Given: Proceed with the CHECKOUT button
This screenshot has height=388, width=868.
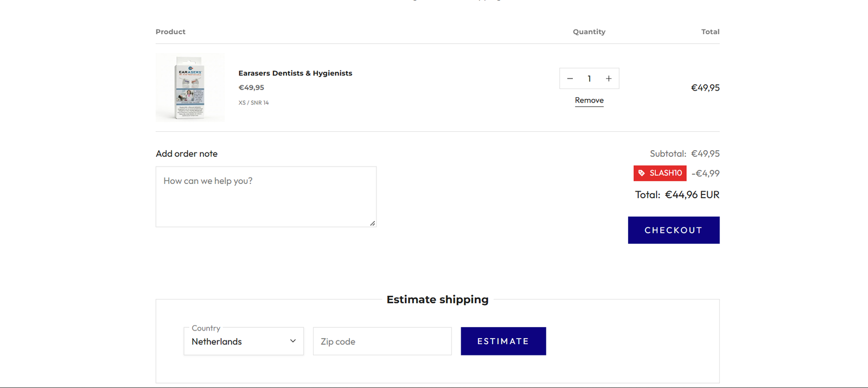Looking at the screenshot, I should pos(674,230).
